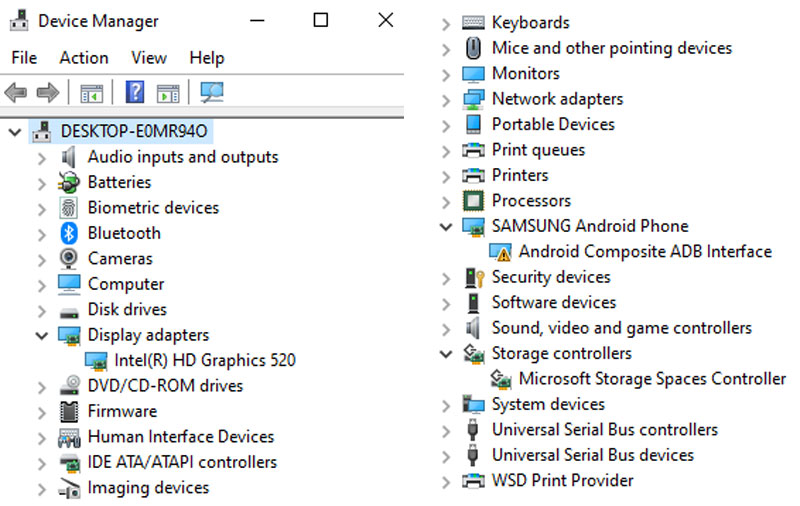800x506 pixels.
Task: Click the Action Pane toolbar icon
Action: pyautogui.click(x=168, y=93)
